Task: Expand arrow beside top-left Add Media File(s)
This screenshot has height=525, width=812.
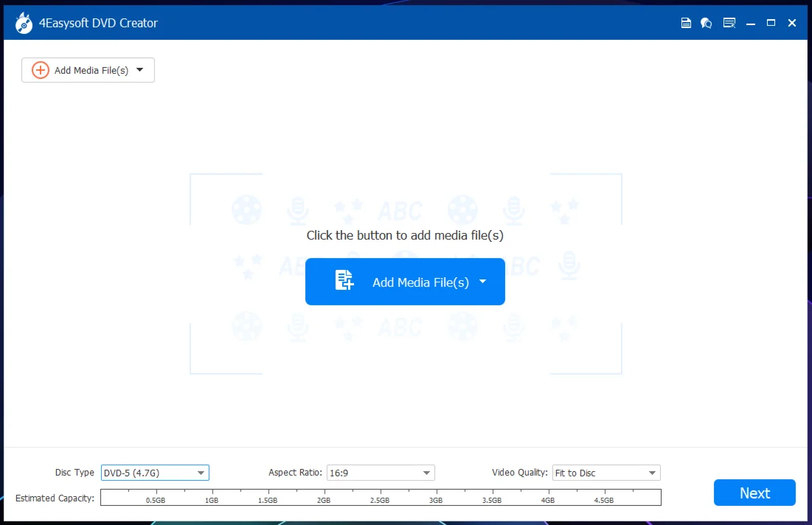Action: point(140,70)
